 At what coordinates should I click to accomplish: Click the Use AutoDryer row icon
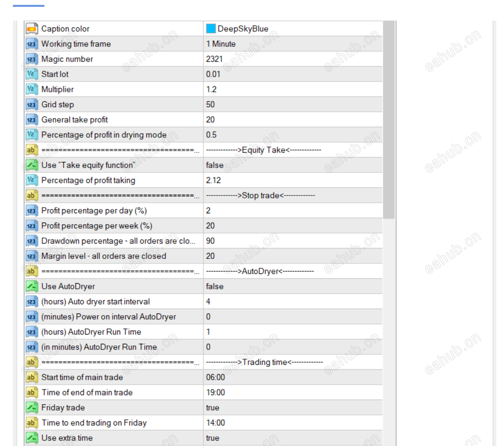pyautogui.click(x=31, y=286)
